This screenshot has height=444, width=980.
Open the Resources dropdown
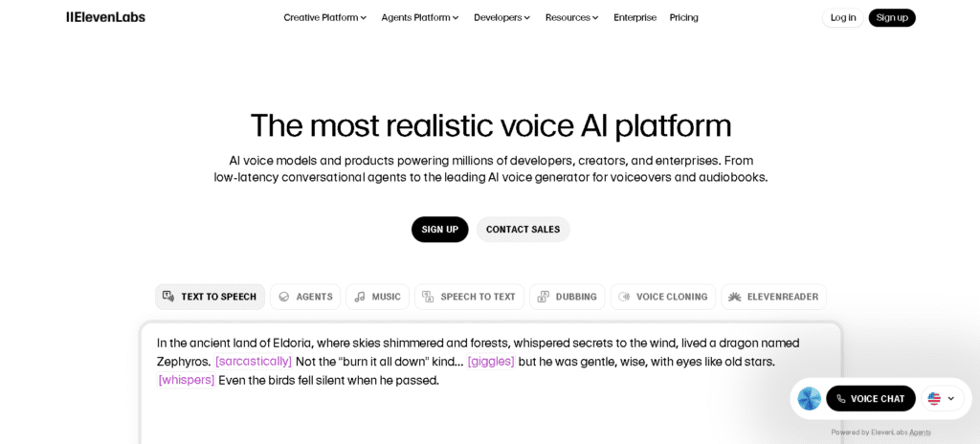pyautogui.click(x=571, y=17)
